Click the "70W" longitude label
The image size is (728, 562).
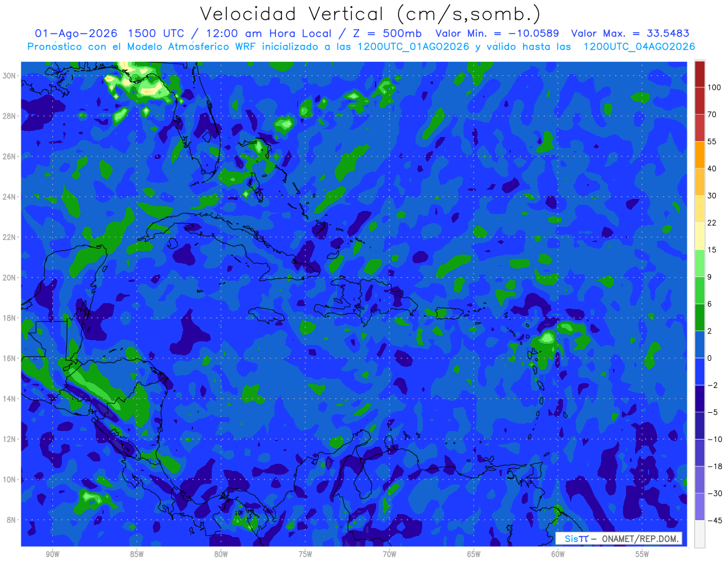389,554
